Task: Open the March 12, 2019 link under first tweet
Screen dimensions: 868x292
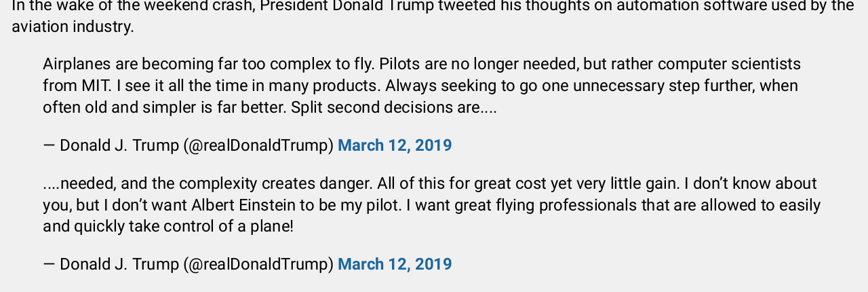Action: (395, 145)
